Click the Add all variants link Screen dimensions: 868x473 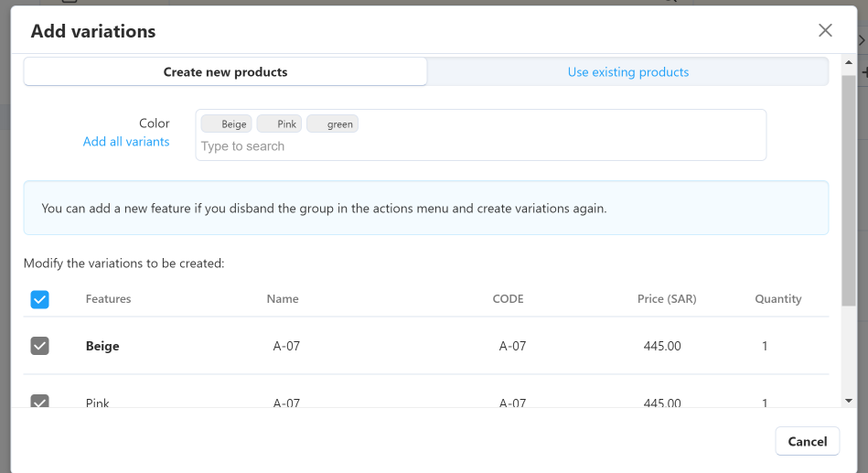(x=126, y=142)
